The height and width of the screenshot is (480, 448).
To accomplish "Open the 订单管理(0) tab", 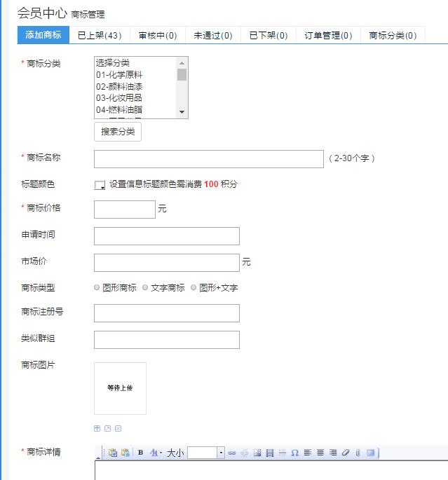I will [328, 35].
